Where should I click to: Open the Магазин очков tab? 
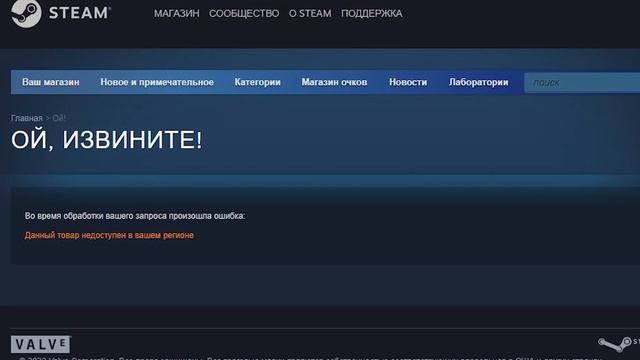coord(334,82)
